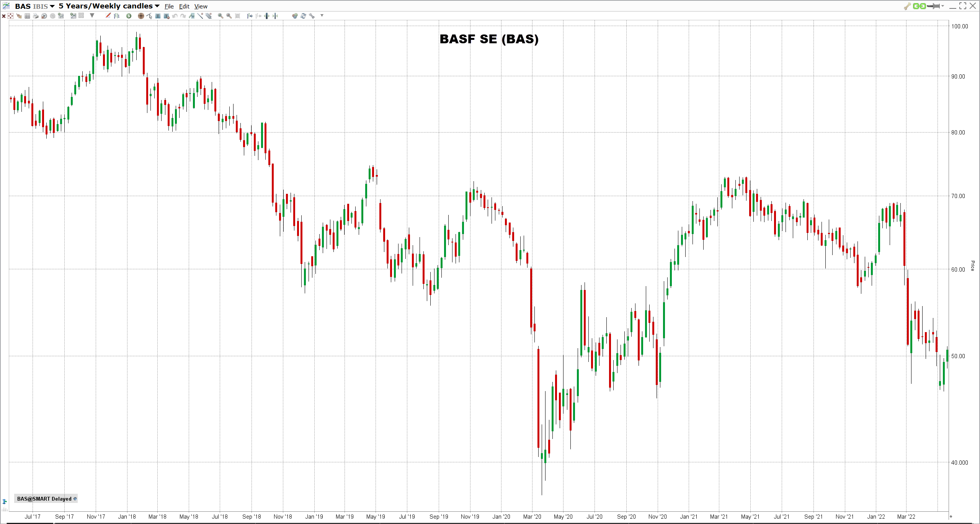Click the redo arrow icon

[x=183, y=16]
